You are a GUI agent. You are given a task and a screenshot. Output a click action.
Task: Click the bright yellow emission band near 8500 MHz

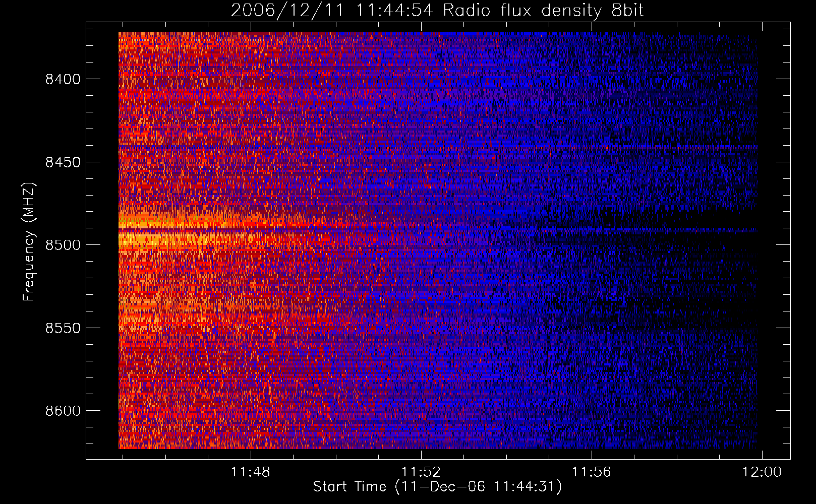click(171, 239)
